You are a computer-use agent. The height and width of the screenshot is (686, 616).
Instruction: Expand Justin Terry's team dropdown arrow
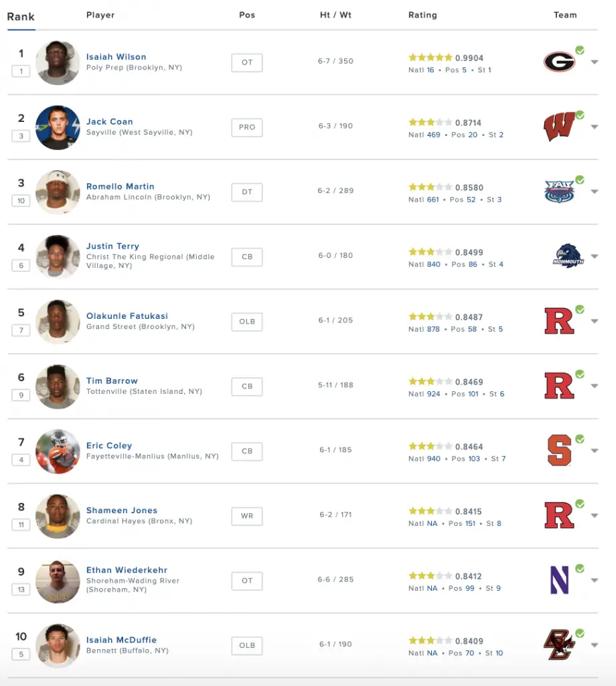tap(594, 256)
